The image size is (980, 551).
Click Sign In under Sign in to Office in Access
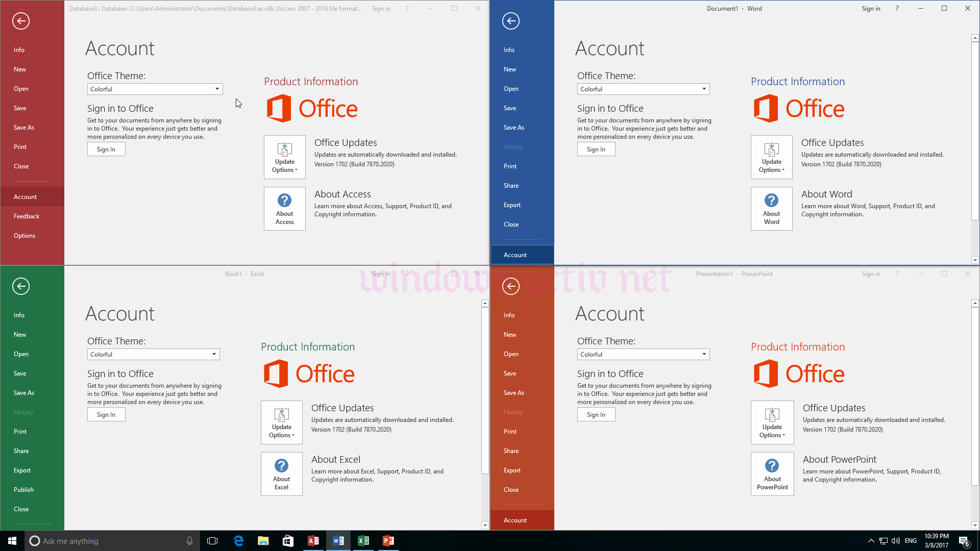click(x=106, y=149)
